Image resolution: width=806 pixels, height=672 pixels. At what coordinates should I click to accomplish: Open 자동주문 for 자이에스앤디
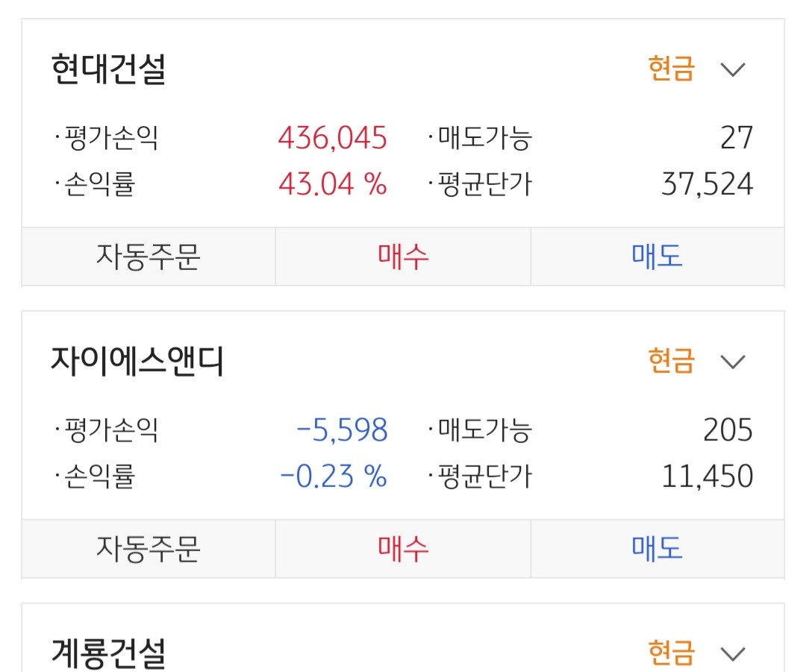[148, 549]
